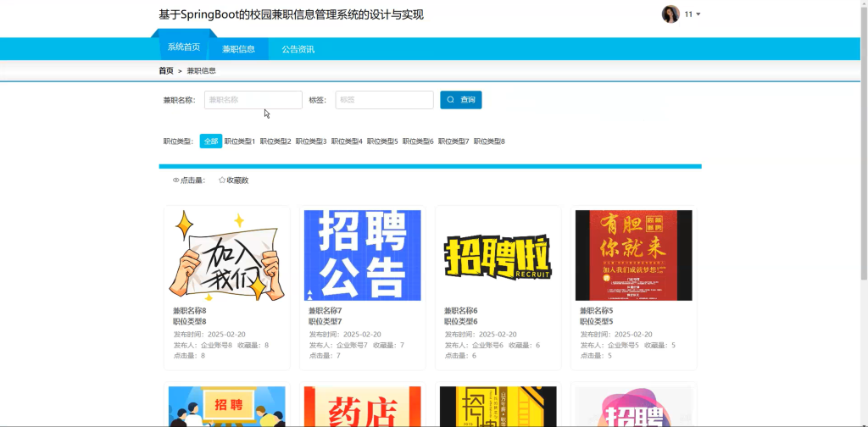This screenshot has width=868, height=427.
Task: Click the 查询 search button
Action: click(460, 100)
